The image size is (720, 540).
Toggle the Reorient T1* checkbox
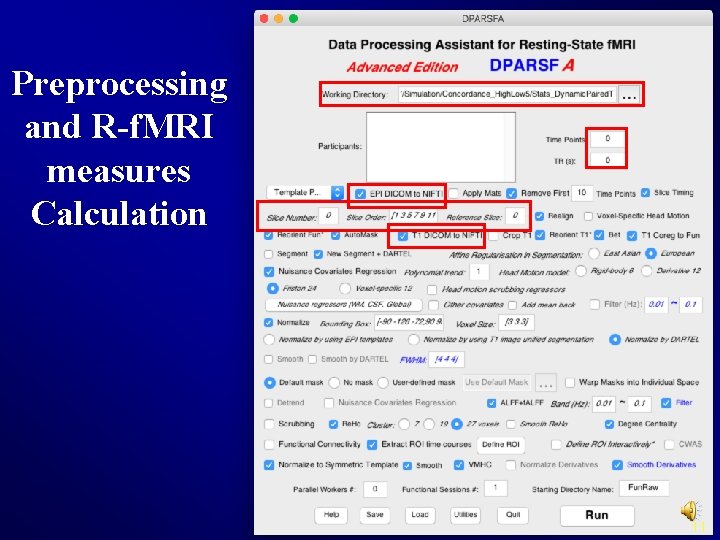coord(540,235)
